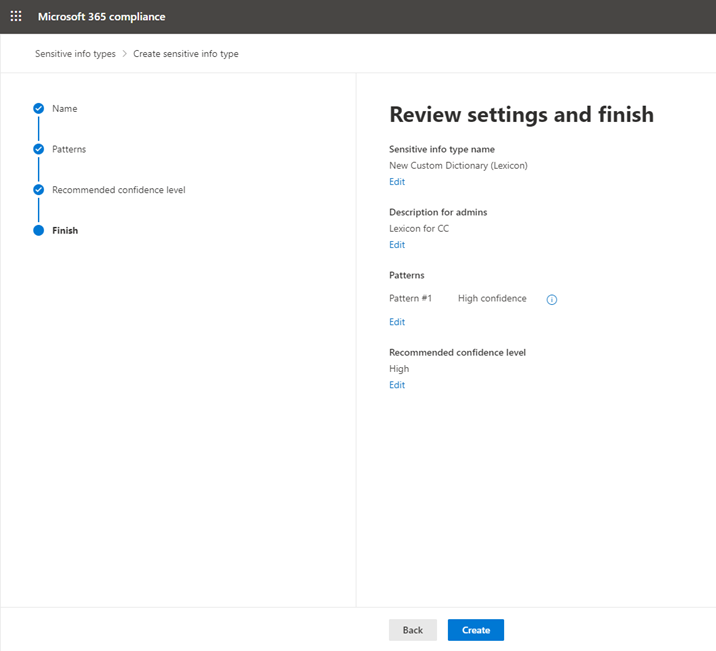Navigate to Sensitive info types breadcrumb
This screenshot has width=716, height=651.
pos(75,54)
